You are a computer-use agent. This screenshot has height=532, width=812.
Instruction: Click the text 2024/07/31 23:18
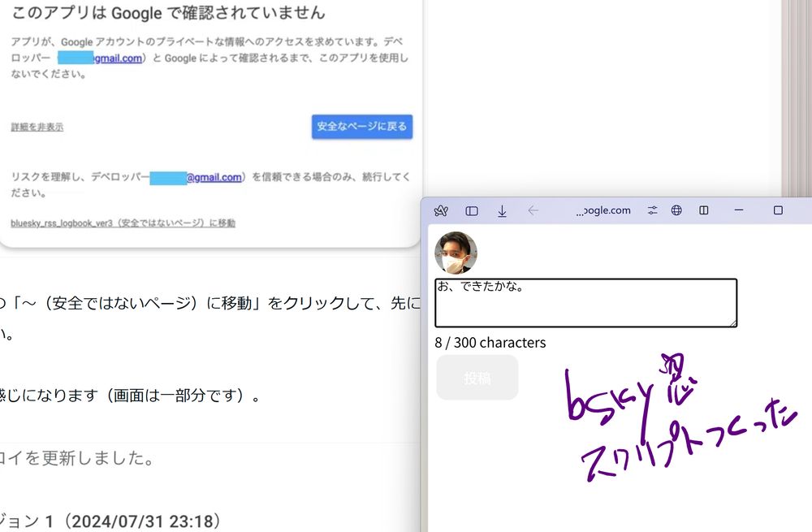pyautogui.click(x=143, y=521)
